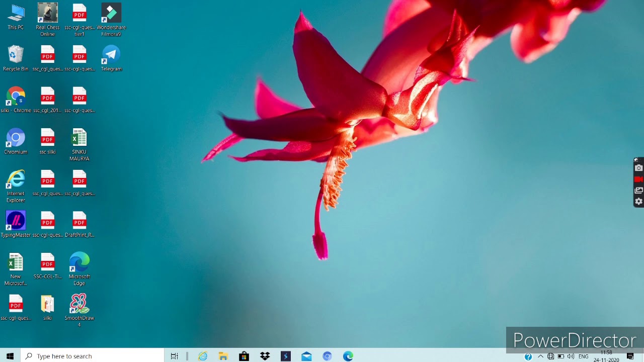Viewport: 644px width, 362px height.
Task: Open the silki folder on desktop
Action: click(x=47, y=307)
